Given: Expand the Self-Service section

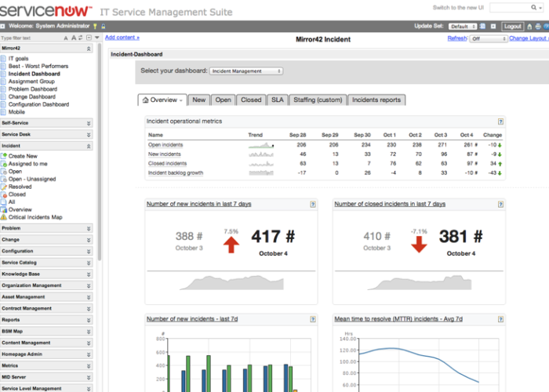Looking at the screenshot, I should 89,123.
